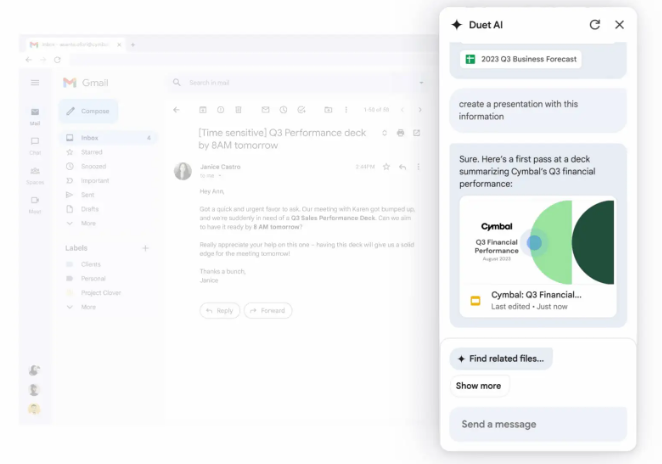Click the Move to folder icon
Viewport: 662px width, 464px height.
pyautogui.click(x=328, y=110)
